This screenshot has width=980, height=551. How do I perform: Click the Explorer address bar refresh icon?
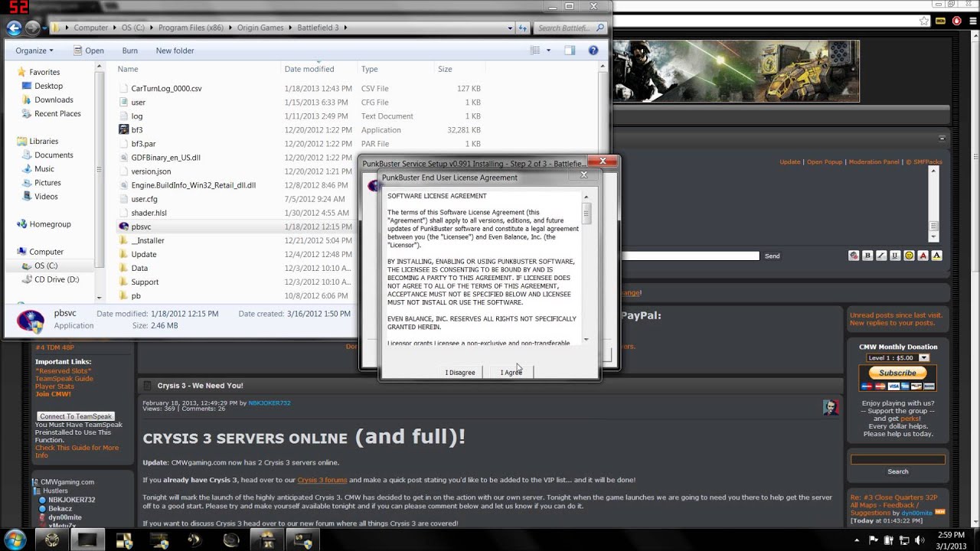[x=523, y=28]
